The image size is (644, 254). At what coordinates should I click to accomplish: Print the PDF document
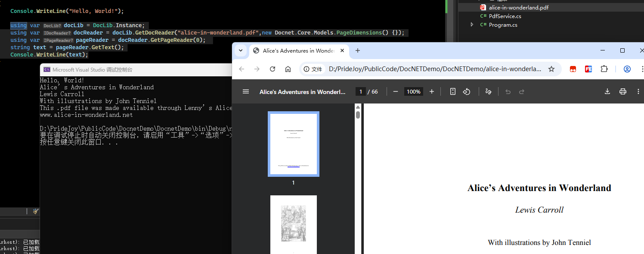coord(622,91)
